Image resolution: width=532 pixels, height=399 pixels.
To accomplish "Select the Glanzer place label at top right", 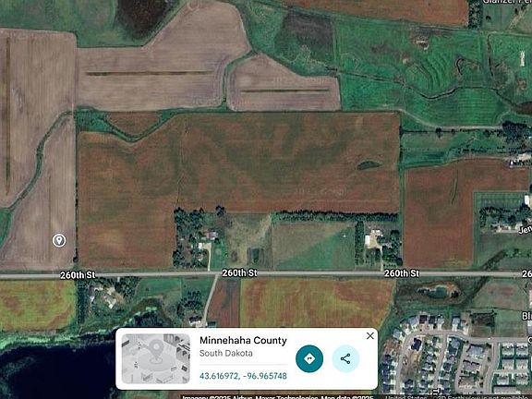I will pos(507,2).
